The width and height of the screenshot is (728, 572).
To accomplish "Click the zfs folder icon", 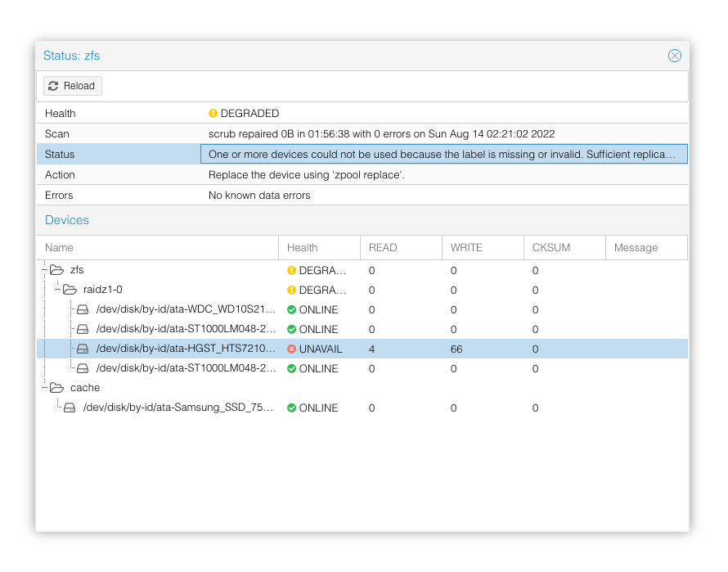I will (x=56, y=270).
